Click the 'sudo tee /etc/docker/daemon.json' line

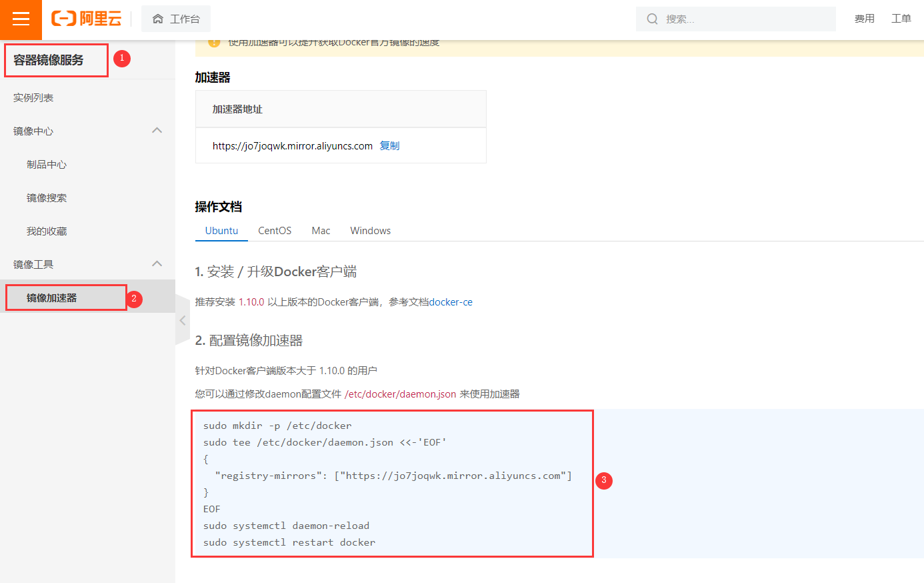click(x=325, y=442)
